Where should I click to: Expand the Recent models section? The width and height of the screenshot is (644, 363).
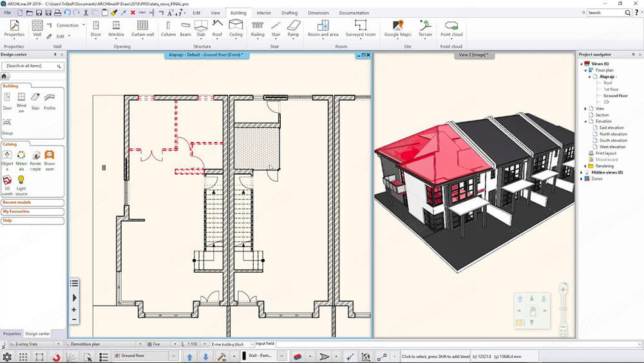pos(32,202)
